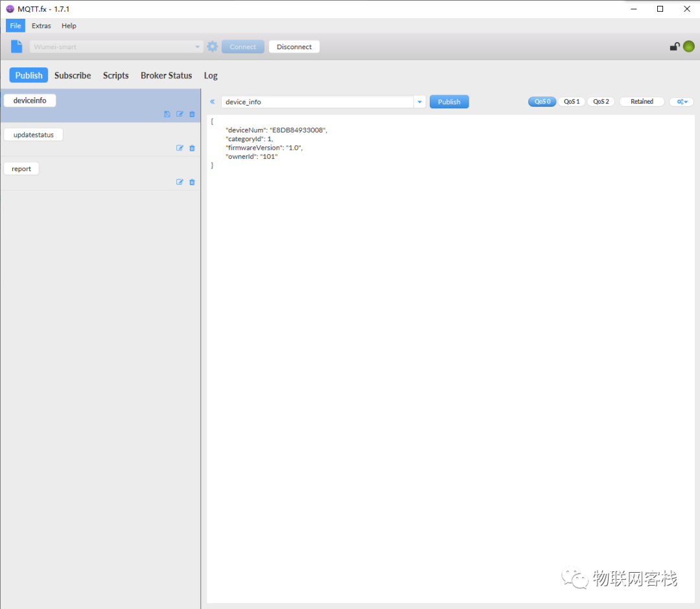Viewport: 700px width, 609px height.
Task: Open the Wumei-smart connection profile dropdown
Action: 116,47
